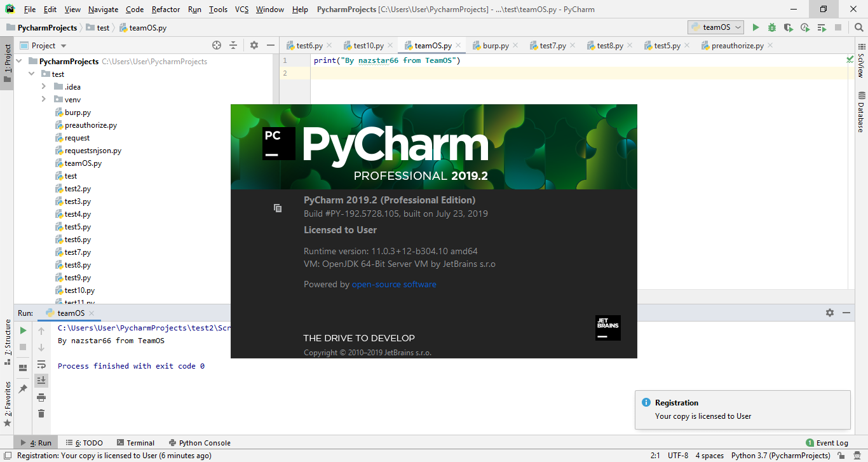The height and width of the screenshot is (462, 868).
Task: Toggle pin tab in the Run panel
Action: (x=23, y=388)
